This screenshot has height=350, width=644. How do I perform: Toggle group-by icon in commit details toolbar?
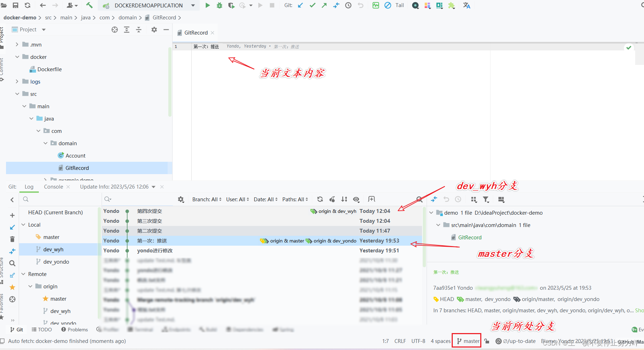[474, 199]
